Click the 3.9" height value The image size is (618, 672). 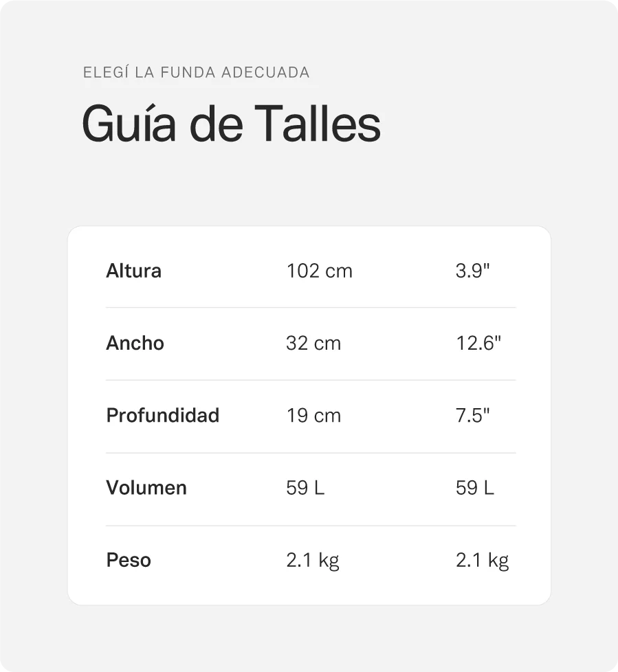coord(472,271)
